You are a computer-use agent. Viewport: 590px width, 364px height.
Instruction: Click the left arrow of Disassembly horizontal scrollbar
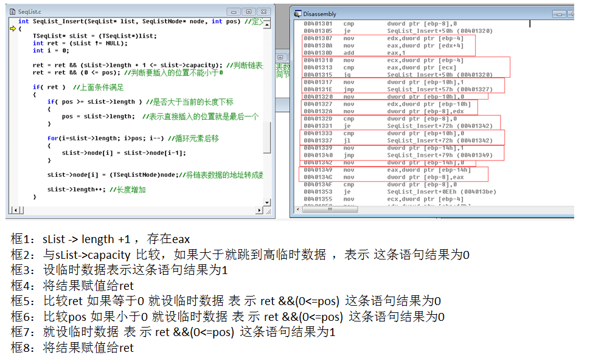point(298,209)
